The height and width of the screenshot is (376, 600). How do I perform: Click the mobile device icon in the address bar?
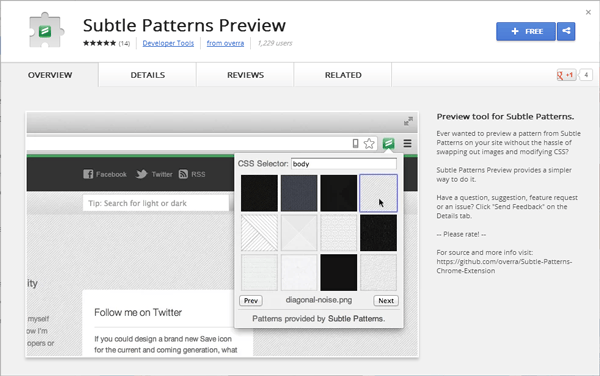[x=355, y=143]
